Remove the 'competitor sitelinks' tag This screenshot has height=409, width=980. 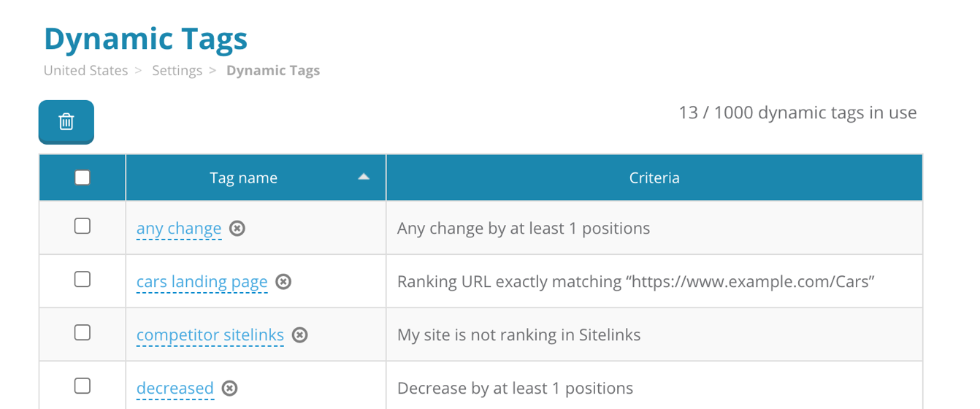pos(299,335)
